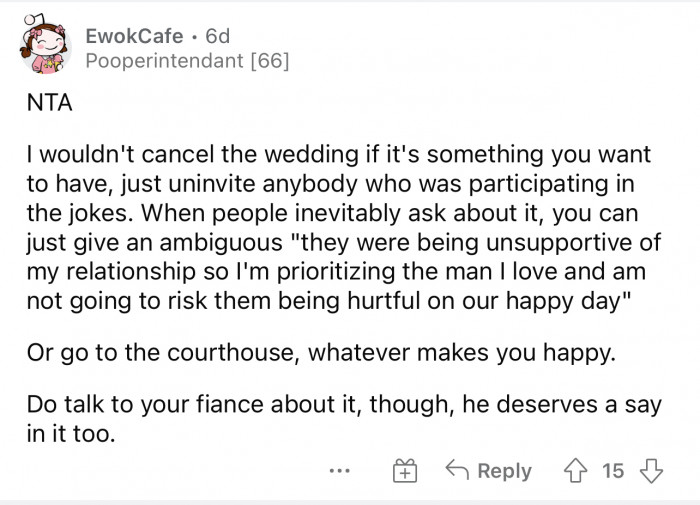Viewport: 700px width, 505px height.
Task: Give an award using the gift icon
Action: pos(404,471)
